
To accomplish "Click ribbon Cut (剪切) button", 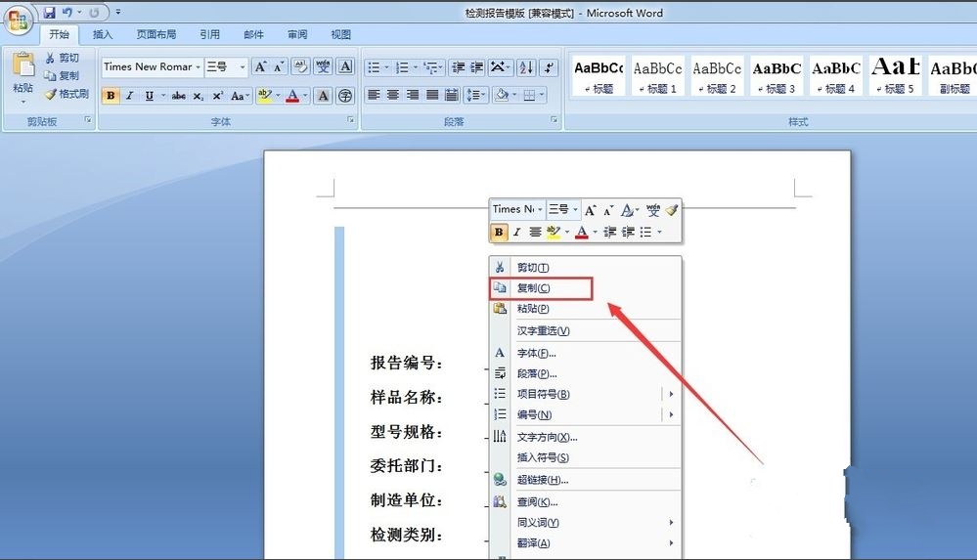I will tap(62, 58).
